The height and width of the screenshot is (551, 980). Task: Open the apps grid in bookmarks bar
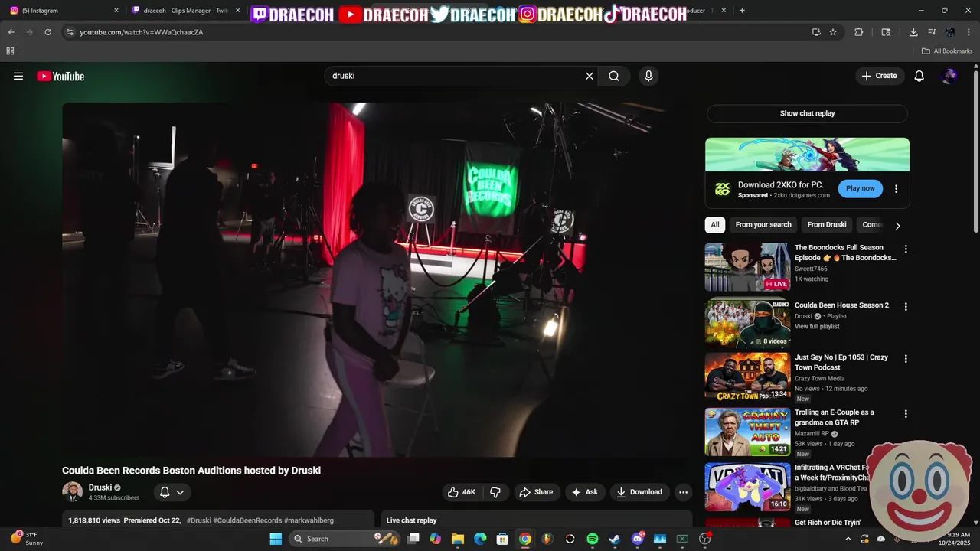pos(10,51)
